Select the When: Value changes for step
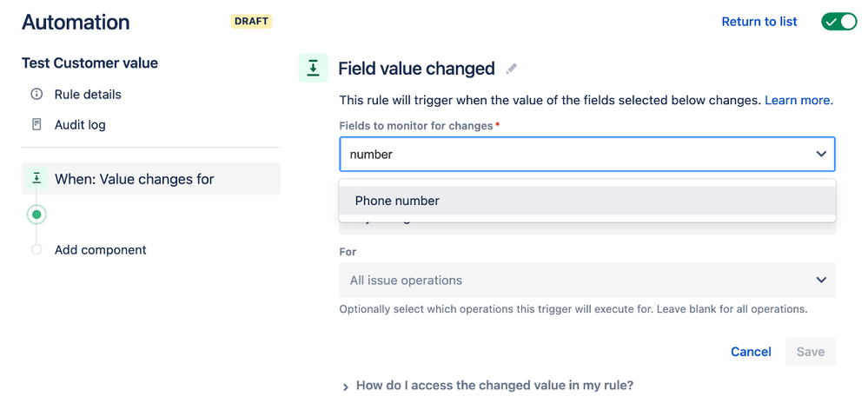 151,178
